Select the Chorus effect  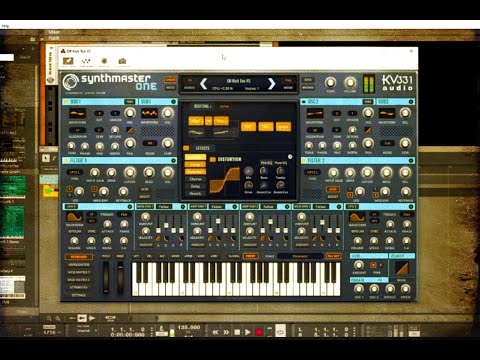(x=195, y=179)
